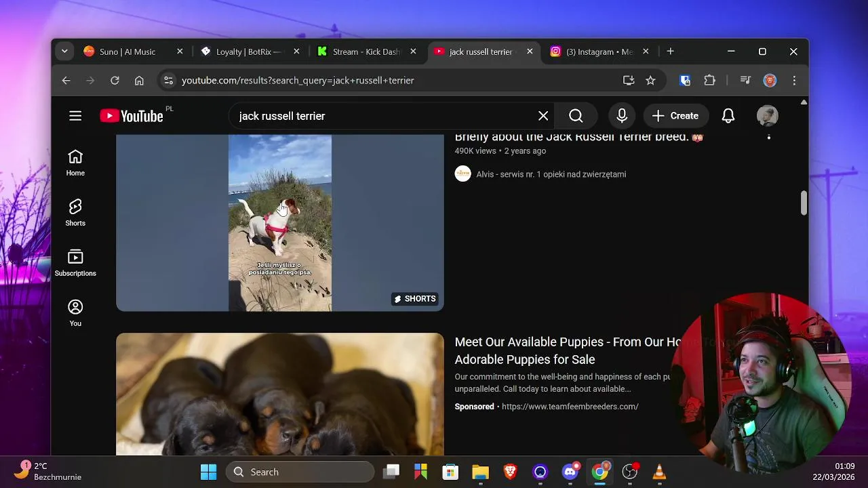Close the Kick Stream tab
868x488 pixels.
[x=413, y=52]
